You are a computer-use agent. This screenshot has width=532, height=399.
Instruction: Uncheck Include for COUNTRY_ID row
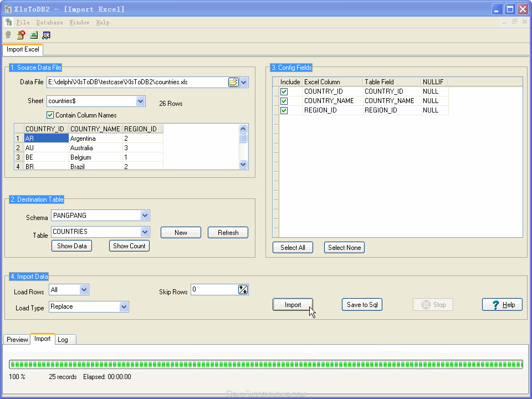coord(284,91)
